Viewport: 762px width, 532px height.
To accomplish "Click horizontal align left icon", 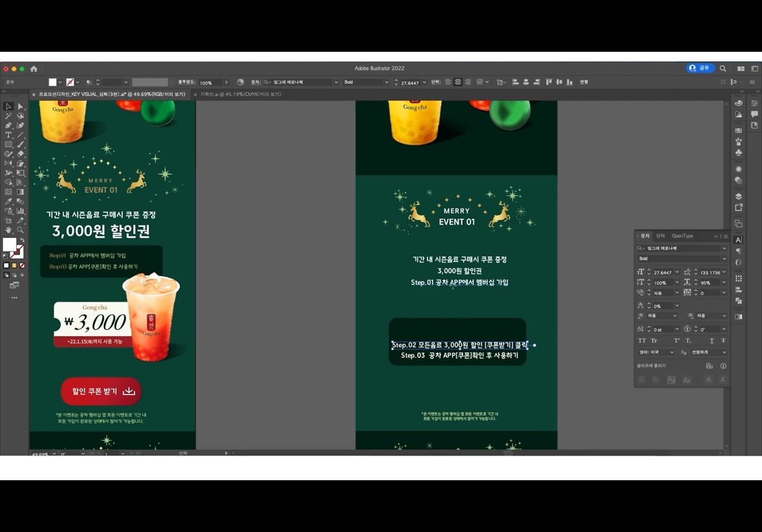I will (516, 82).
